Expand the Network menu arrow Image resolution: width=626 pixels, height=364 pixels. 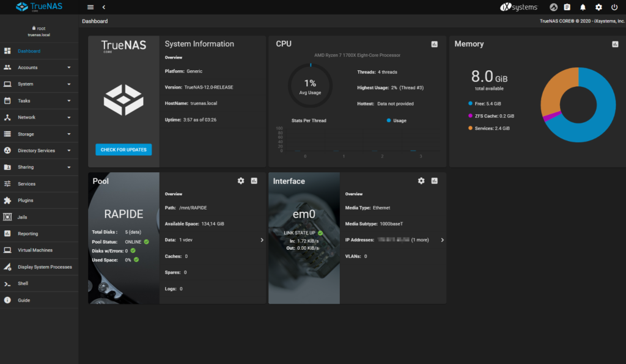click(69, 117)
